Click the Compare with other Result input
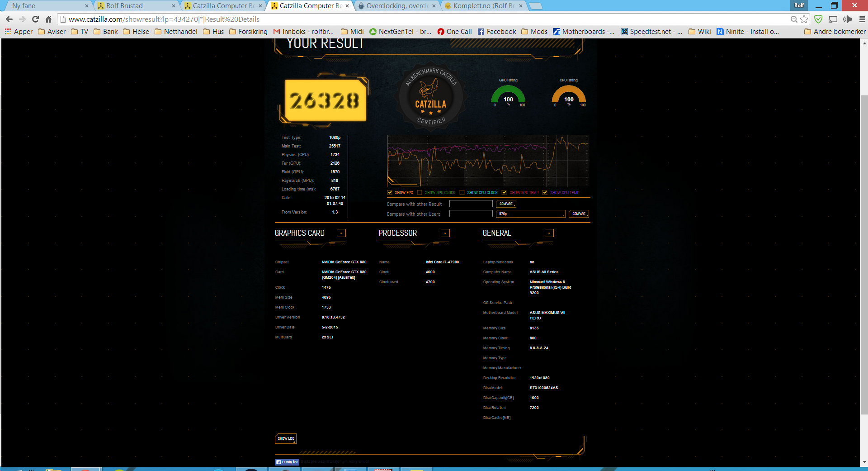 tap(471, 204)
